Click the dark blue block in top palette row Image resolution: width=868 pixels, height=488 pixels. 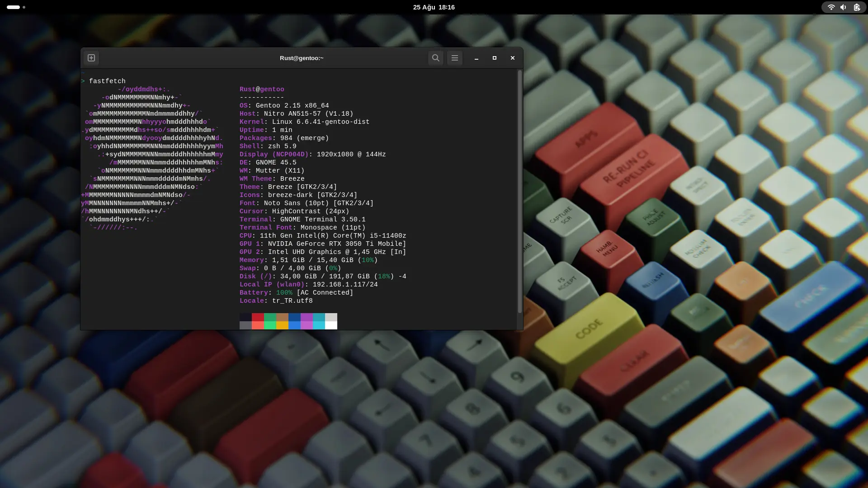point(294,317)
